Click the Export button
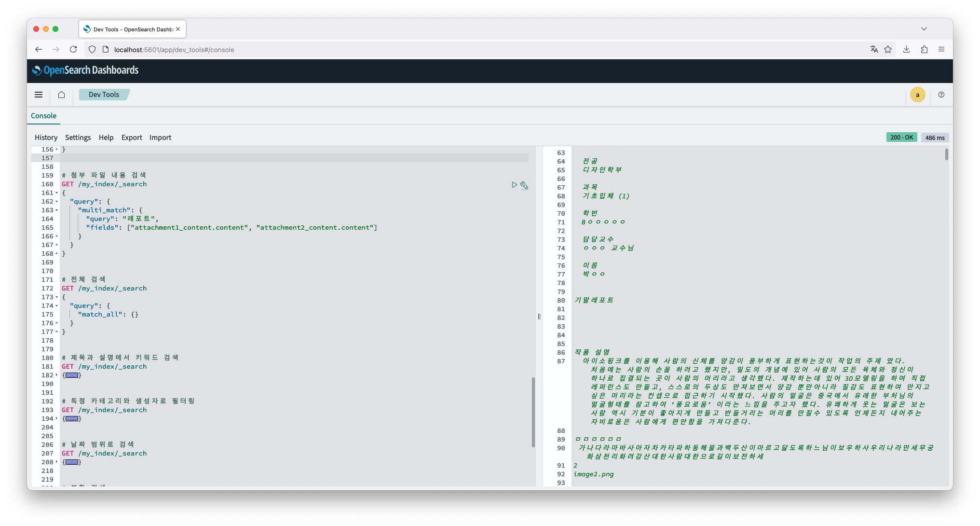Screen dimensions: 980x526 point(132,138)
